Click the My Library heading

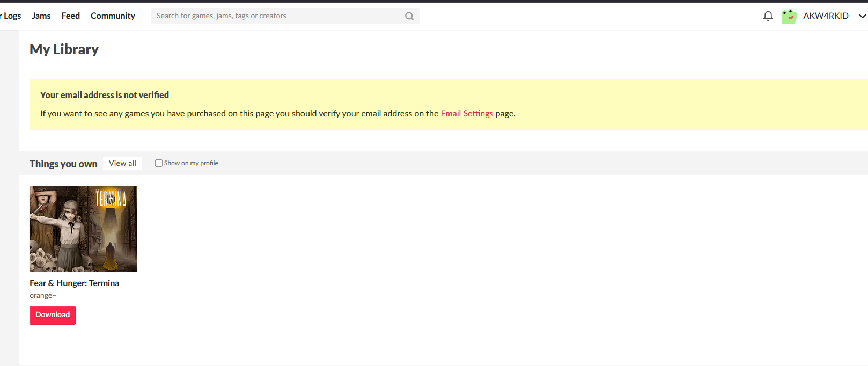pos(64,49)
